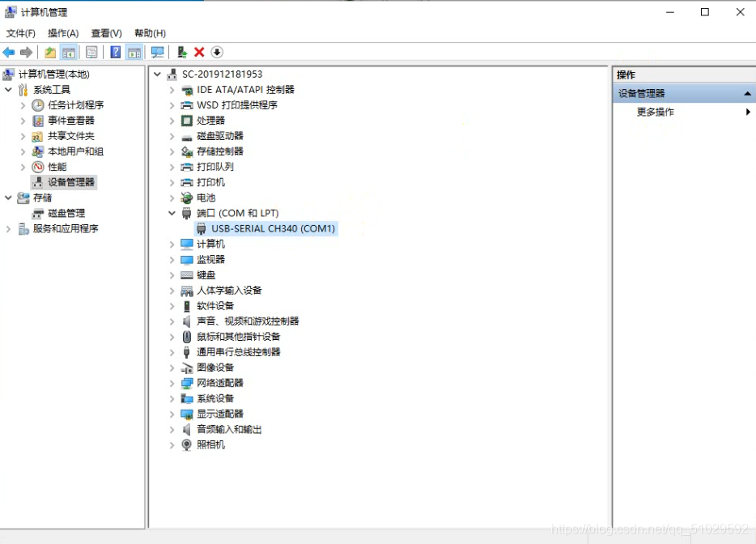
Task: Expand the IDE ATA/ATAPI 控制器 node
Action: [172, 90]
